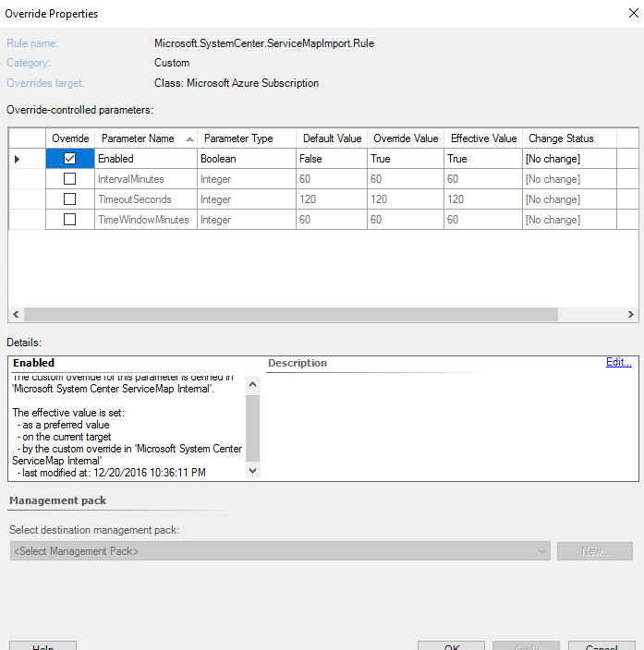Image resolution: width=644 pixels, height=650 pixels.
Task: Select the row indicator arrow for Enabled
Action: (x=17, y=159)
